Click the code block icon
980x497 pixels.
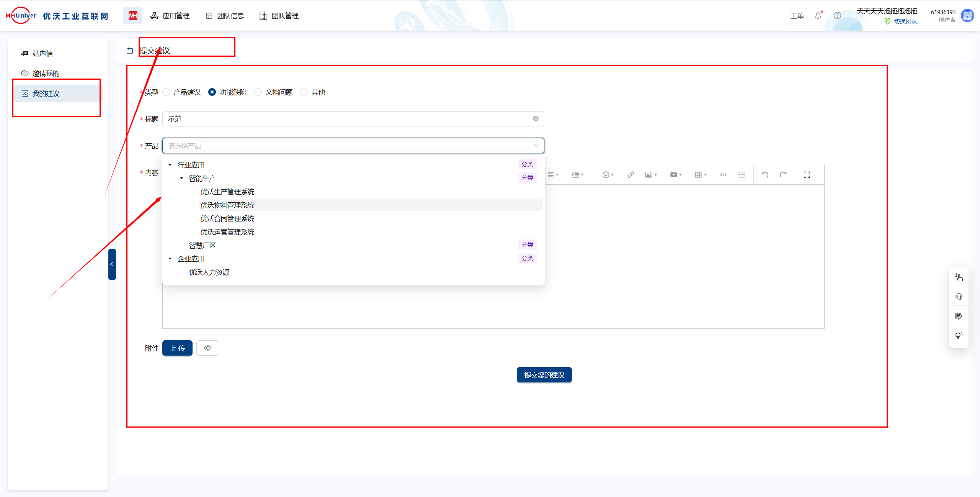(x=723, y=175)
